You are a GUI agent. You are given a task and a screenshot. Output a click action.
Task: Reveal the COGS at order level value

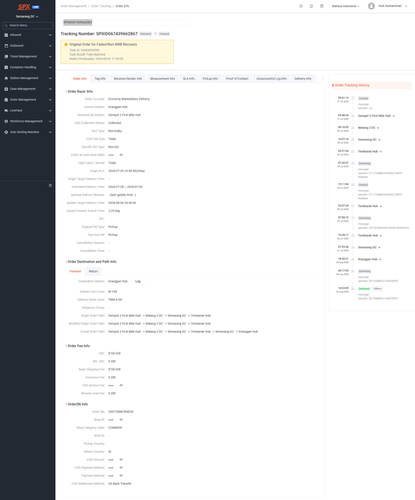[x=121, y=155]
